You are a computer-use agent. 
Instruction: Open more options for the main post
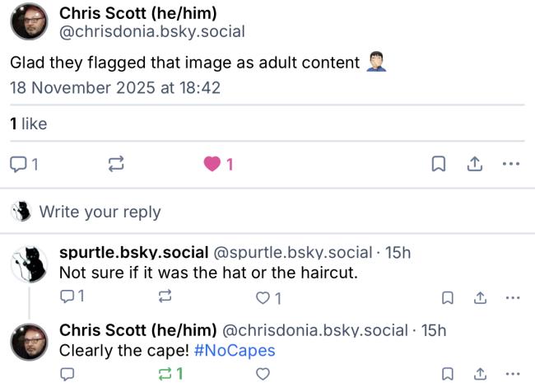pos(511,165)
